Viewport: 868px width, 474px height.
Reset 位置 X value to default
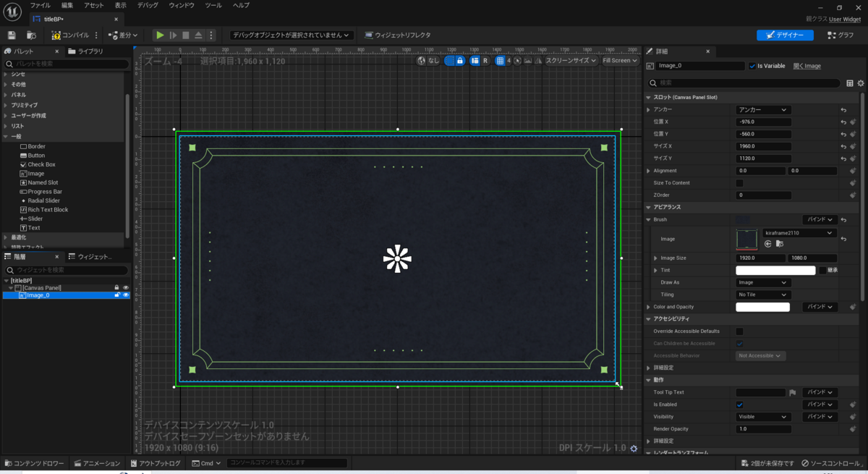tap(843, 122)
